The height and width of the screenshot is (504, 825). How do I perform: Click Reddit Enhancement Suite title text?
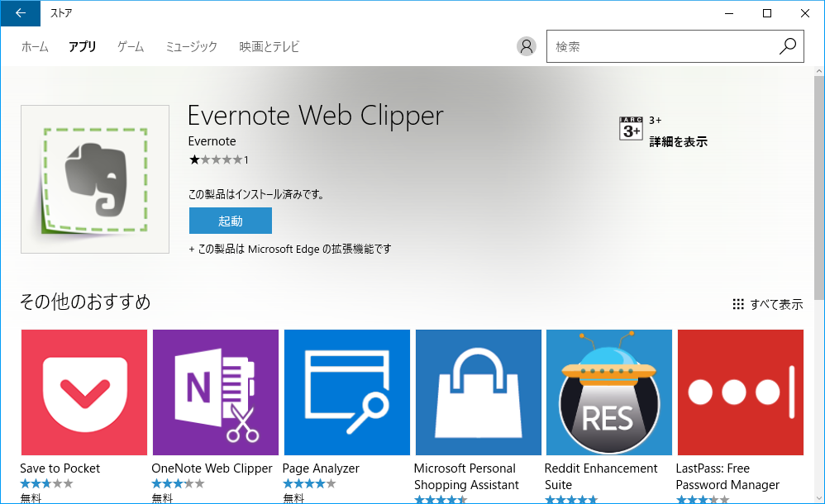[x=601, y=477]
